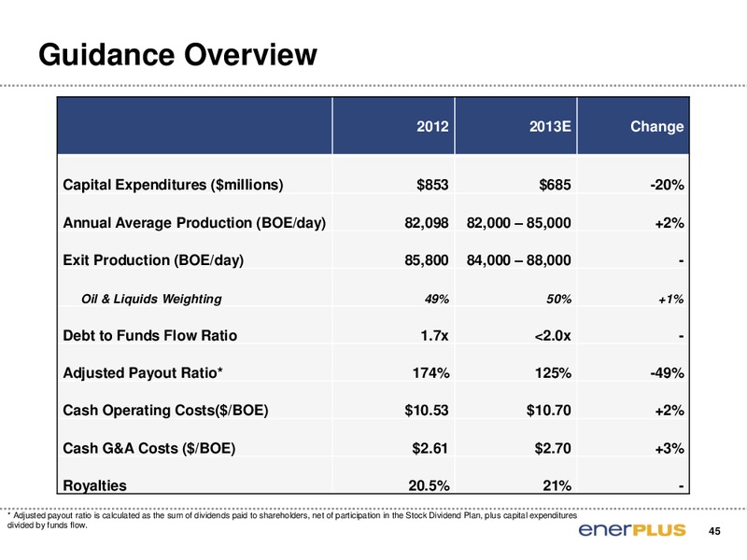Image resolution: width=747 pixels, height=560 pixels.
Task: Click the '174%' payout value
Action: pyautogui.click(x=430, y=372)
